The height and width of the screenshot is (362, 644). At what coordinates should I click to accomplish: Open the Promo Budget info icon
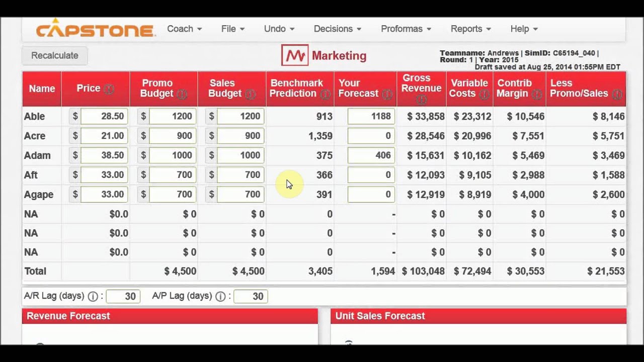[182, 94]
